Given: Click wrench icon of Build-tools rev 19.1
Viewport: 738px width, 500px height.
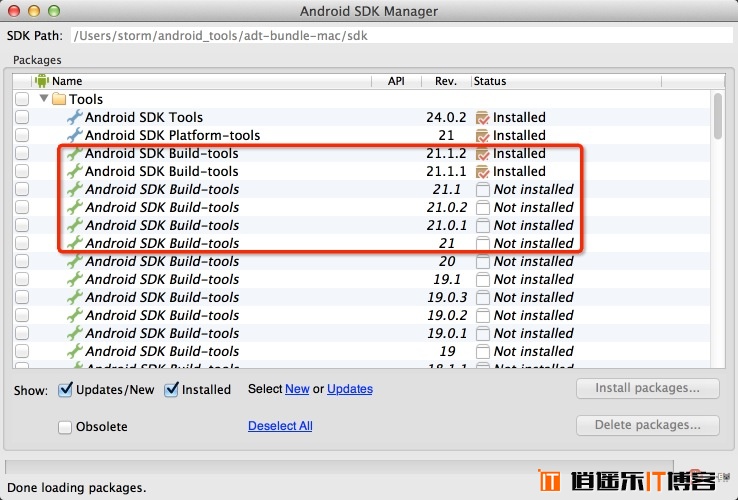Looking at the screenshot, I should click(75, 279).
